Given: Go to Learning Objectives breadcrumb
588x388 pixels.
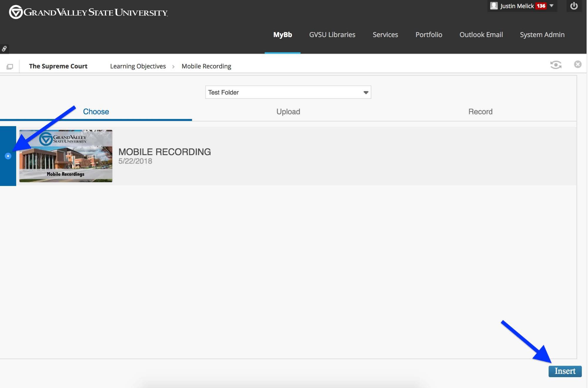Looking at the screenshot, I should 138,66.
